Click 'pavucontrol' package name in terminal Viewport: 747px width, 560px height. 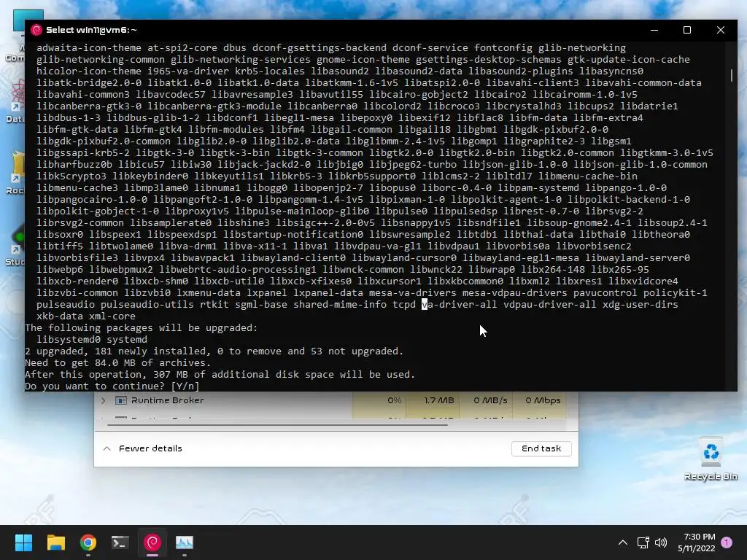[605, 293]
